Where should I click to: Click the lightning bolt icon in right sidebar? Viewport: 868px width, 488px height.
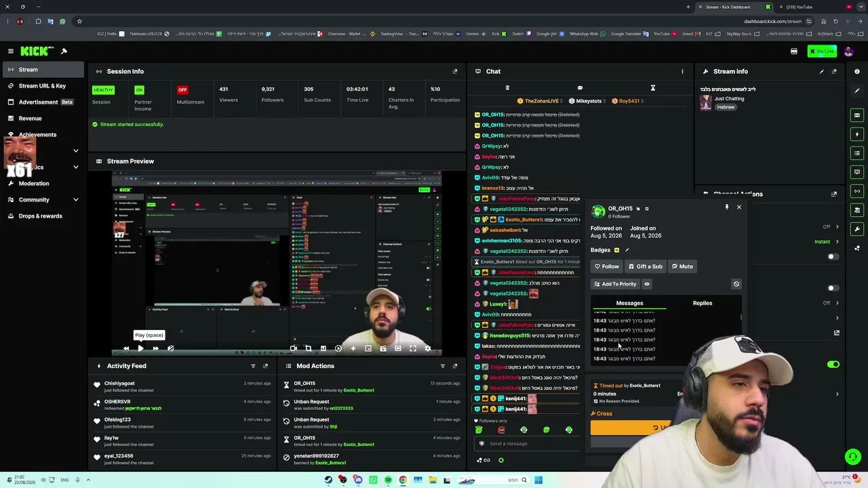857,134
